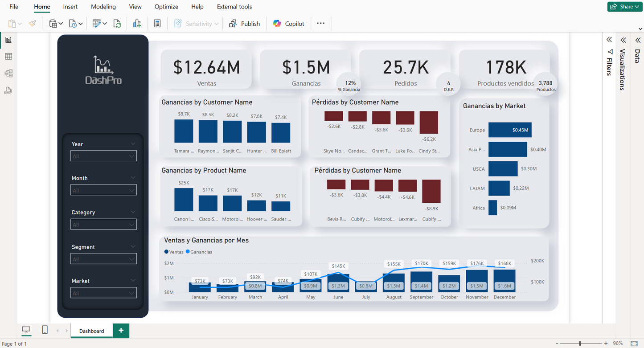Screen dimensions: 644x348
Task: Expand the Filters pane using its chevrons
Action: (x=609, y=40)
